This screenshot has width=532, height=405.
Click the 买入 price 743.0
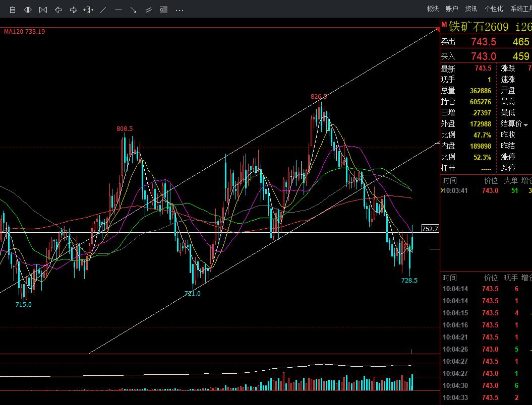(x=484, y=56)
